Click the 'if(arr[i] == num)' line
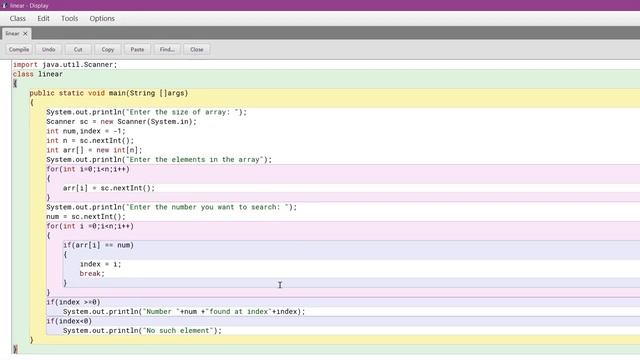This screenshot has height=360, width=640. click(x=98, y=245)
